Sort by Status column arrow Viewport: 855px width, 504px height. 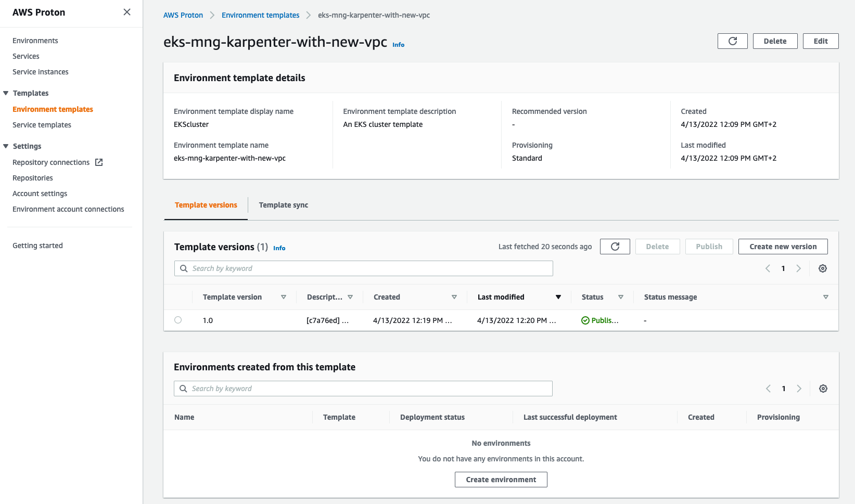click(x=621, y=297)
